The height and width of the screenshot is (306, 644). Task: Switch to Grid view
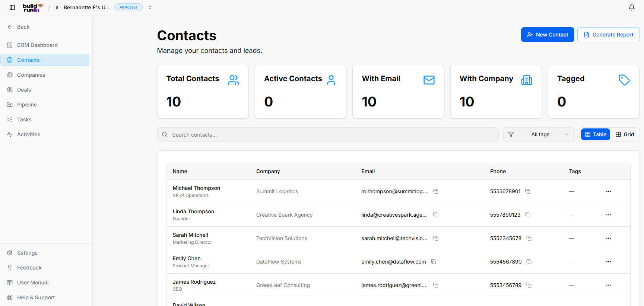tap(625, 134)
